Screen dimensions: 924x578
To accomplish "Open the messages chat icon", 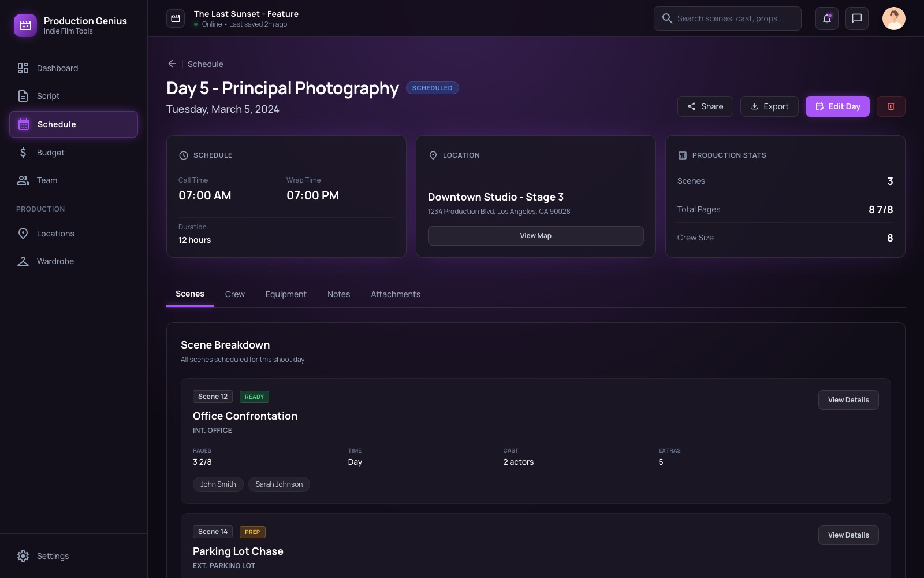I will (856, 18).
